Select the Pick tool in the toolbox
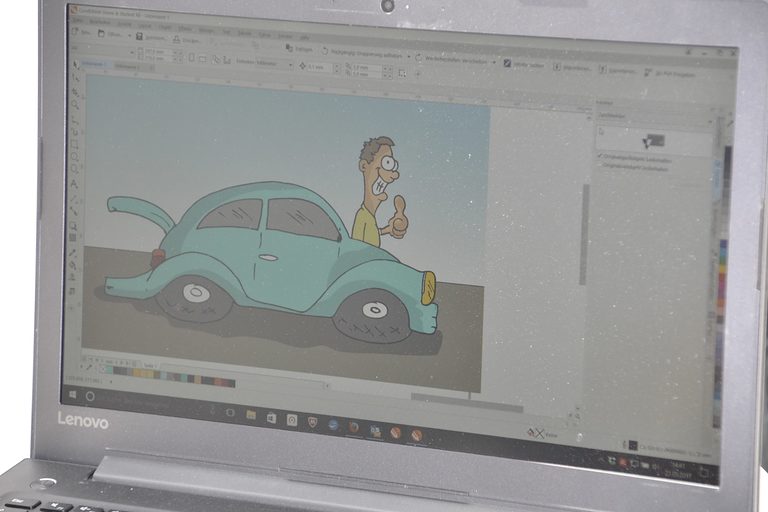Viewport: 768px width, 512px height. point(76,66)
